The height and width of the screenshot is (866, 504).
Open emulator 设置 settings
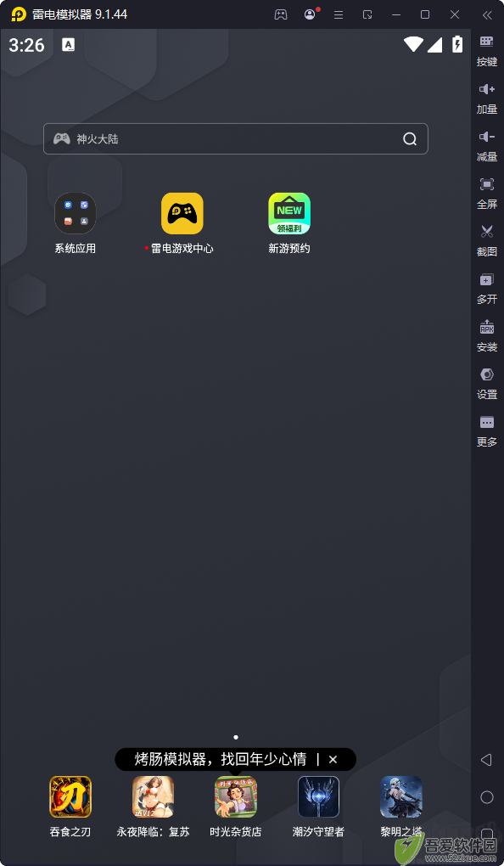(x=486, y=383)
